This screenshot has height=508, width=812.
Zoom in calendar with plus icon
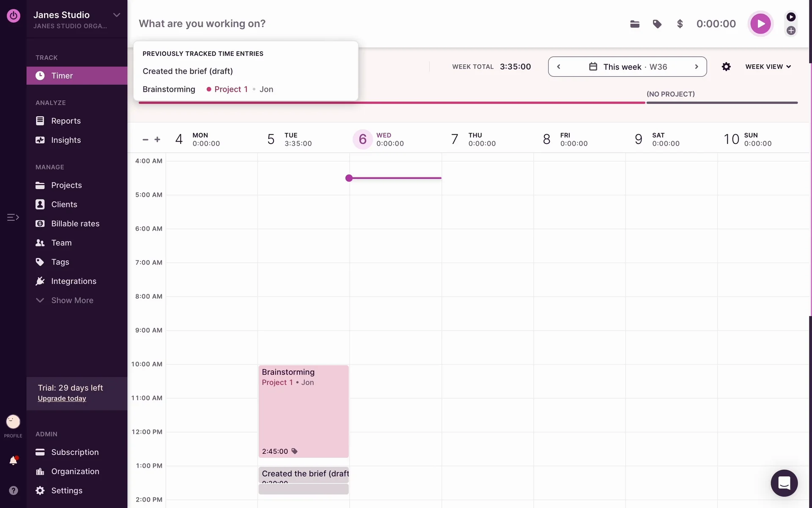pos(157,139)
